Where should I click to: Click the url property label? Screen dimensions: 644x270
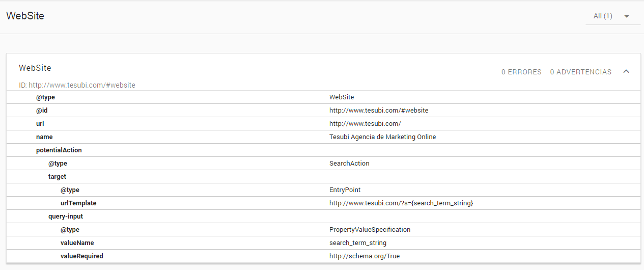pos(40,123)
